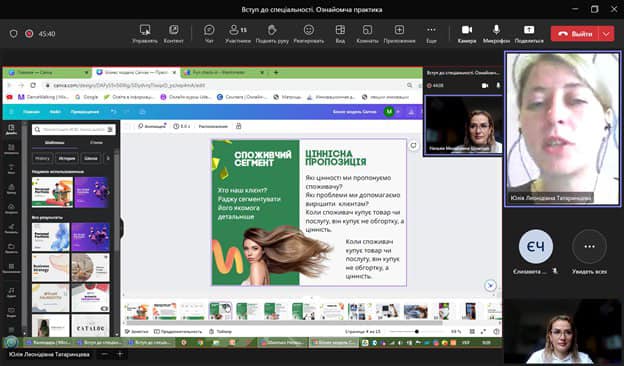This screenshot has width=624, height=366.
Task: Open the search filter icon in template search
Action: click(x=110, y=129)
